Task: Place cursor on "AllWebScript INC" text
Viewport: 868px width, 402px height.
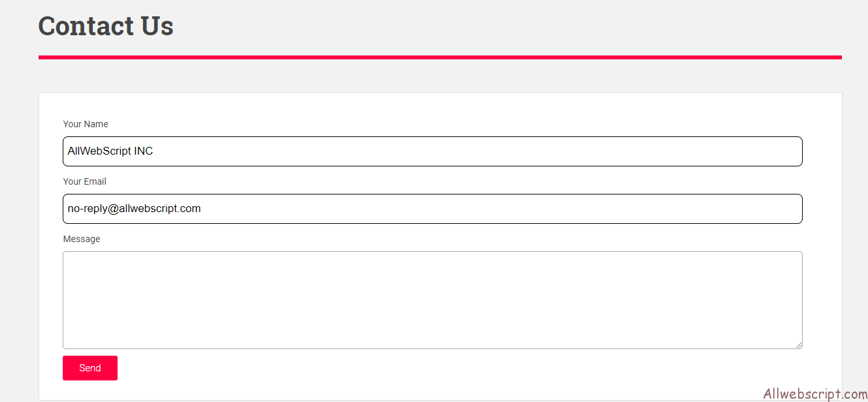Action: (x=110, y=151)
